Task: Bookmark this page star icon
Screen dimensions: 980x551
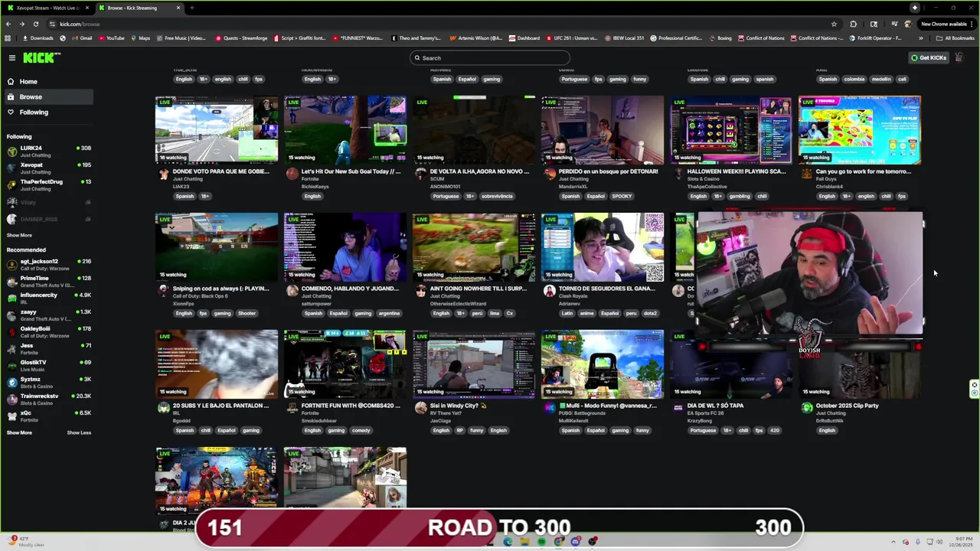Action: tap(834, 24)
